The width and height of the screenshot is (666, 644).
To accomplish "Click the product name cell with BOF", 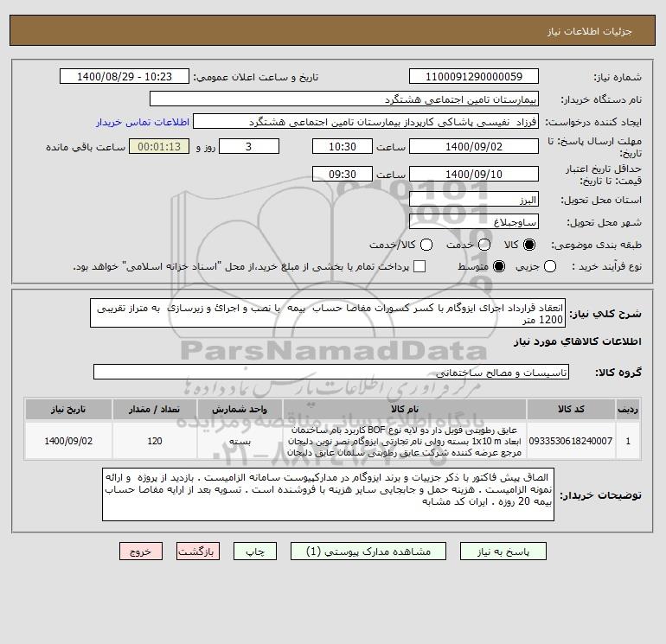I will tap(405, 441).
